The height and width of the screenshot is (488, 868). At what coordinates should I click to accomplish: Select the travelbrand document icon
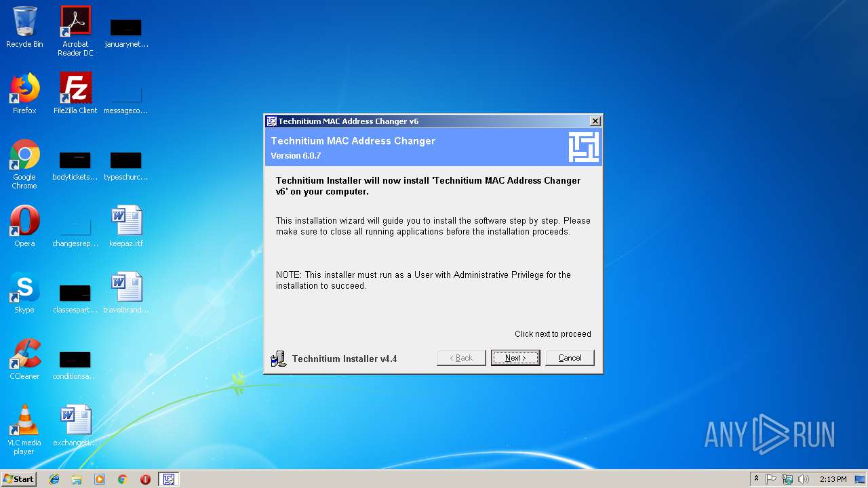pos(126,293)
